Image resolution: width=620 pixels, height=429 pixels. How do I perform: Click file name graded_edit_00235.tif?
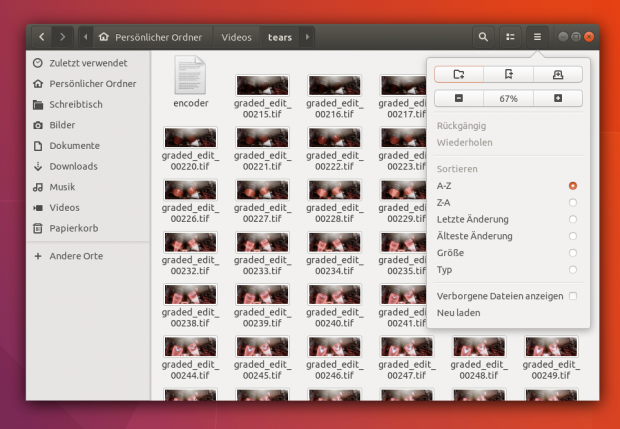[403, 265]
